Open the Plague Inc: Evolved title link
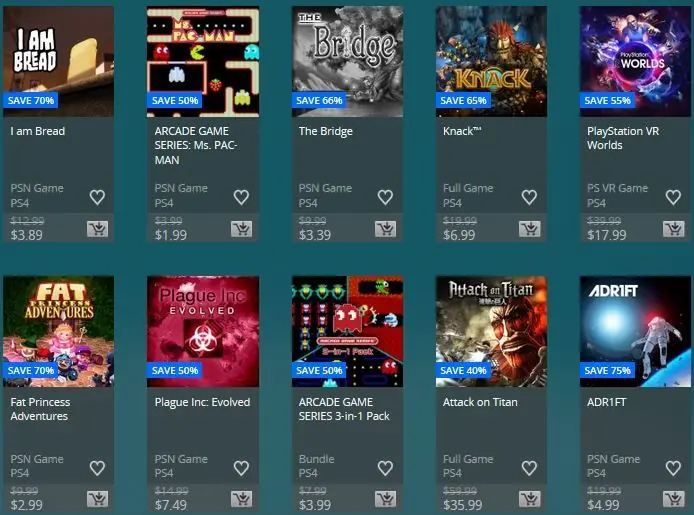Viewport: 694px width, 515px height. coord(202,402)
